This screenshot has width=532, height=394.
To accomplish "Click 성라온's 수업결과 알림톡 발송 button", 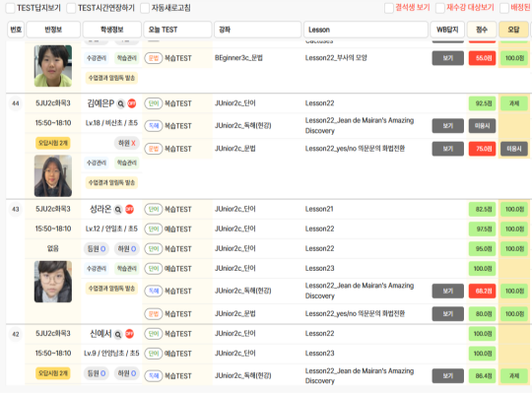I will click(111, 289).
